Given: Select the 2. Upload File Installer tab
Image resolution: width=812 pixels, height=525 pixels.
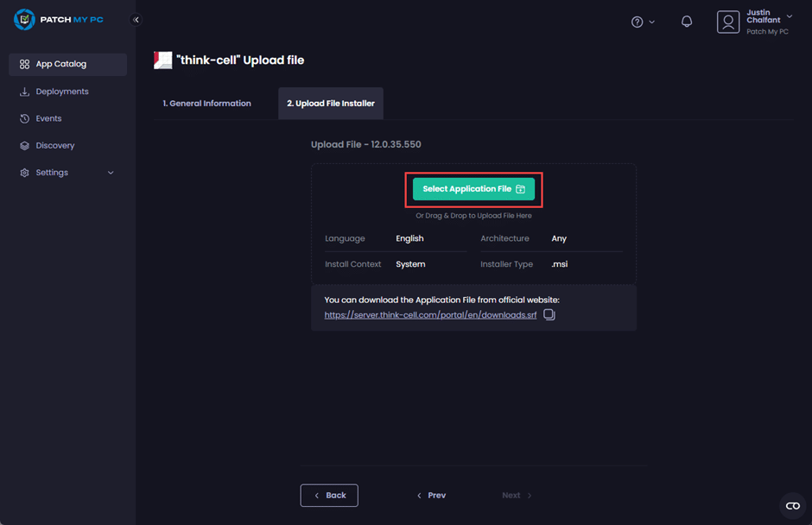Looking at the screenshot, I should click(x=331, y=104).
